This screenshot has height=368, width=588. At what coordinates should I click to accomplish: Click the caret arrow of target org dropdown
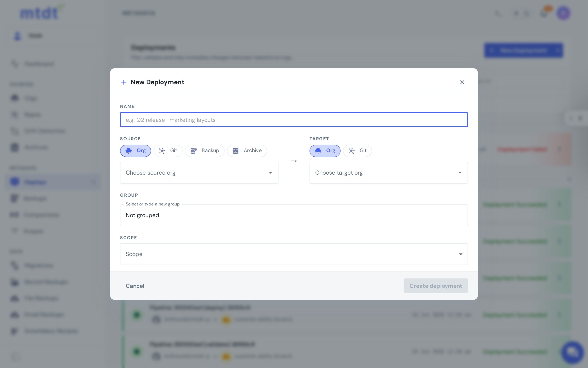pos(460,173)
